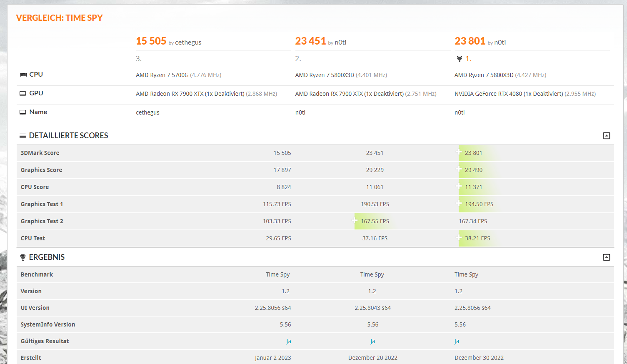Click the 'Benchmark' row label
The height and width of the screenshot is (364, 627).
coord(37,274)
